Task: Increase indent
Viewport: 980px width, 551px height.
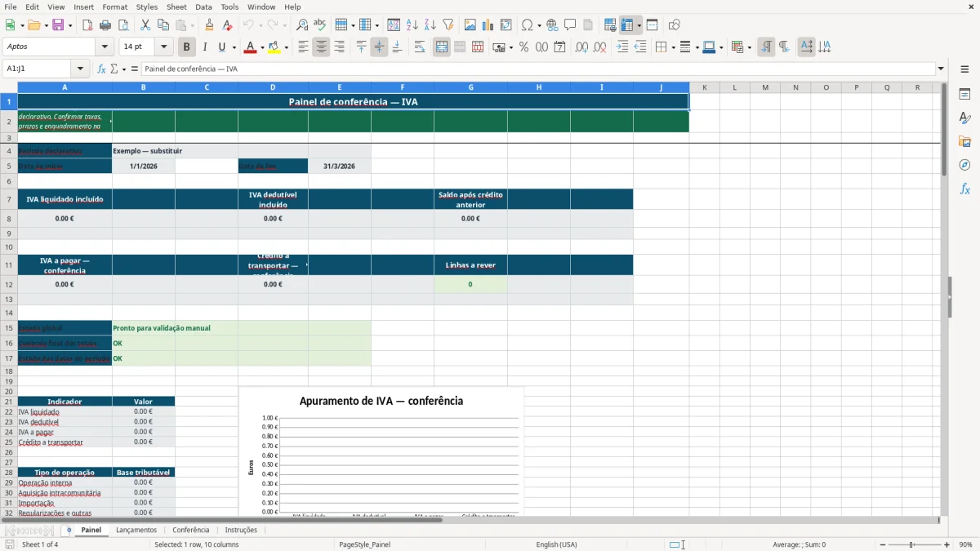Action: 622,47
